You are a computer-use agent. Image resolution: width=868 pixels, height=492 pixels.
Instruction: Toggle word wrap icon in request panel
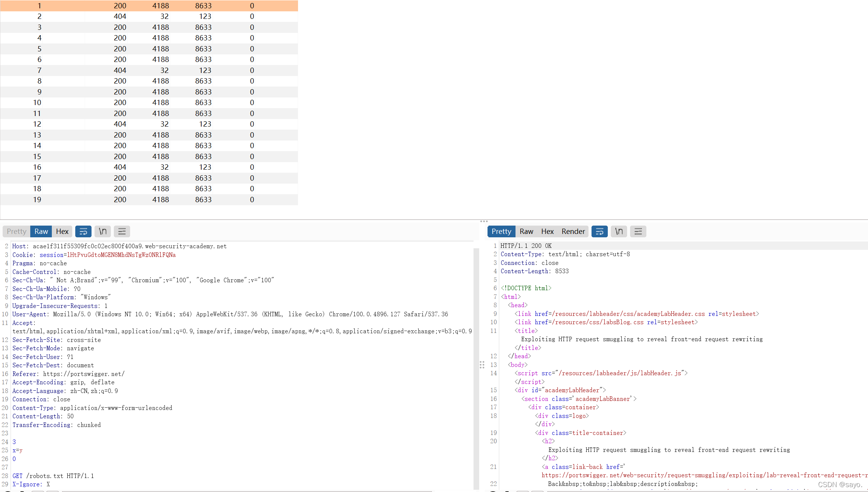(83, 231)
